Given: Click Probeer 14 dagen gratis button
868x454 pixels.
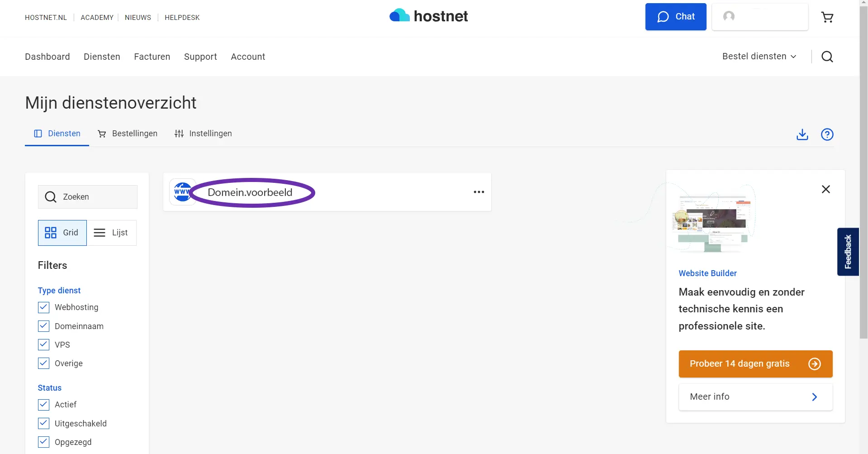Looking at the screenshot, I should [x=755, y=364].
